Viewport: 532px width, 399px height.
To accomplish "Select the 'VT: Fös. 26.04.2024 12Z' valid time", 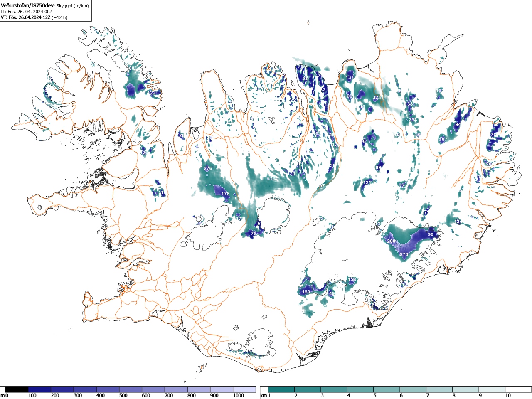I will click(25, 17).
